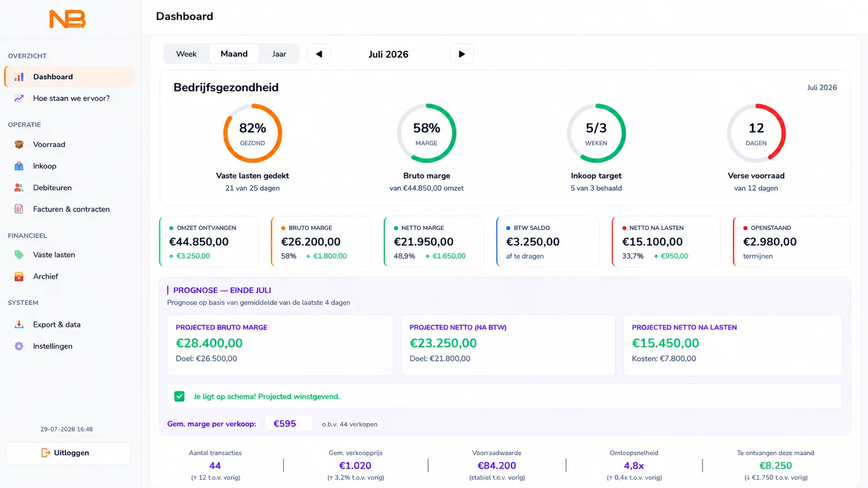Screen dimensions: 868x488
Task: Click Omloopsnelheid value 4,8x
Action: (x=634, y=465)
